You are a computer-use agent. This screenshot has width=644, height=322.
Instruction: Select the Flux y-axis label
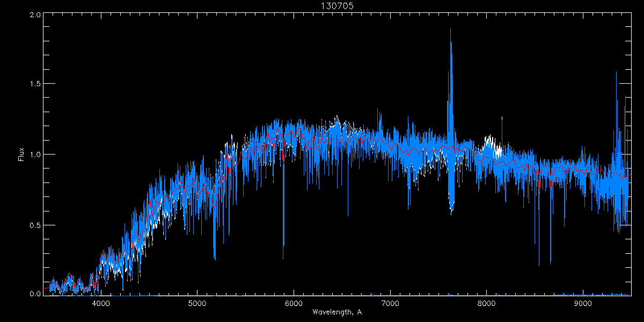(21, 154)
